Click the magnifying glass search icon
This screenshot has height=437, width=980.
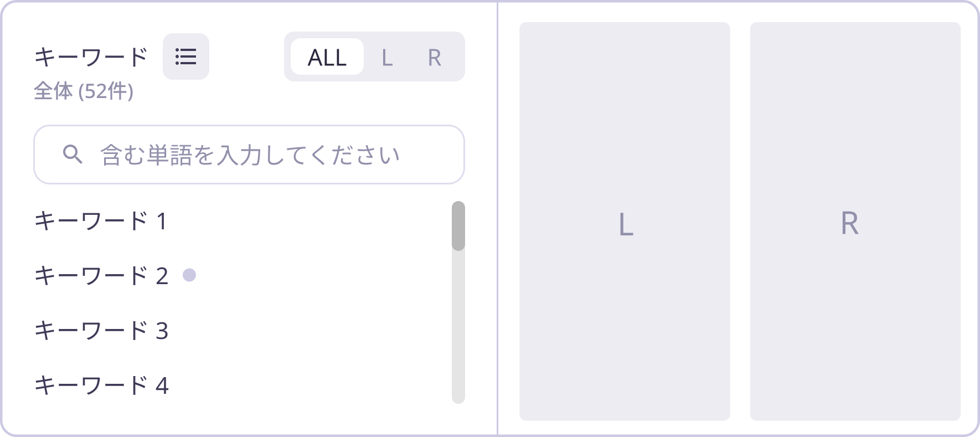73,155
